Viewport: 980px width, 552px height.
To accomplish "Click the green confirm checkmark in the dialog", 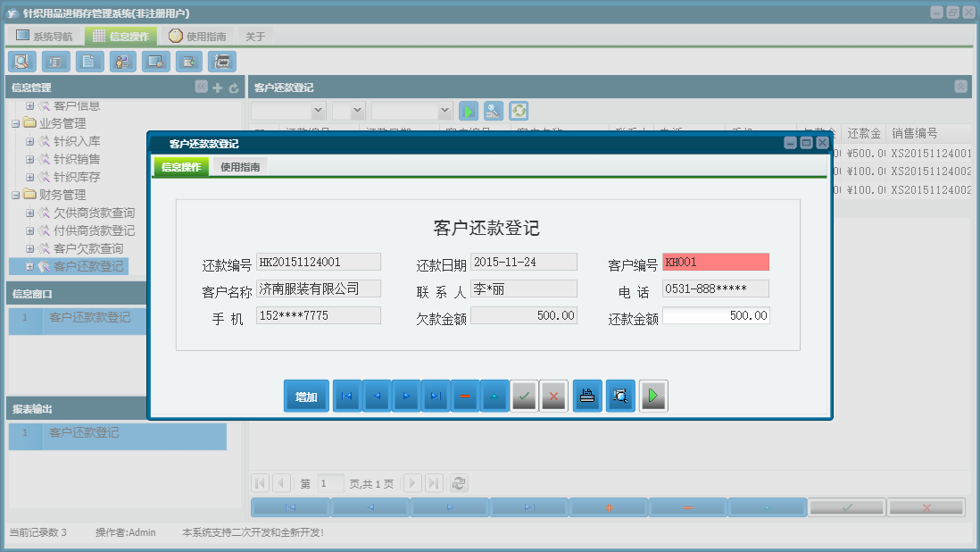I will [x=524, y=395].
